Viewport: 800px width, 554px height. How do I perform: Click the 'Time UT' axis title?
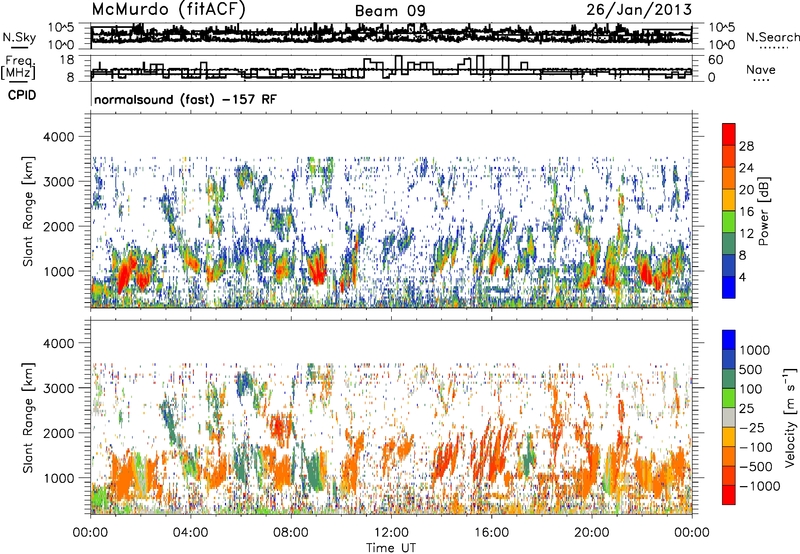pos(391,547)
